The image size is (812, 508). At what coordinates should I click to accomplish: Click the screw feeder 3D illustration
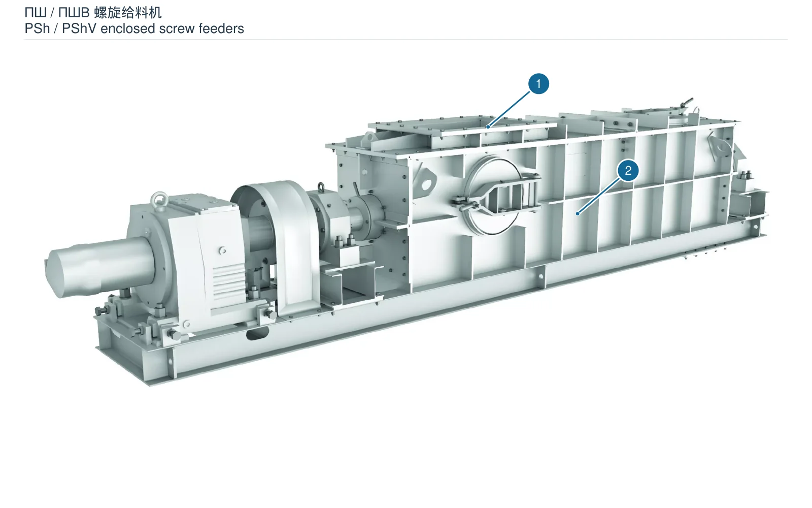(x=406, y=242)
